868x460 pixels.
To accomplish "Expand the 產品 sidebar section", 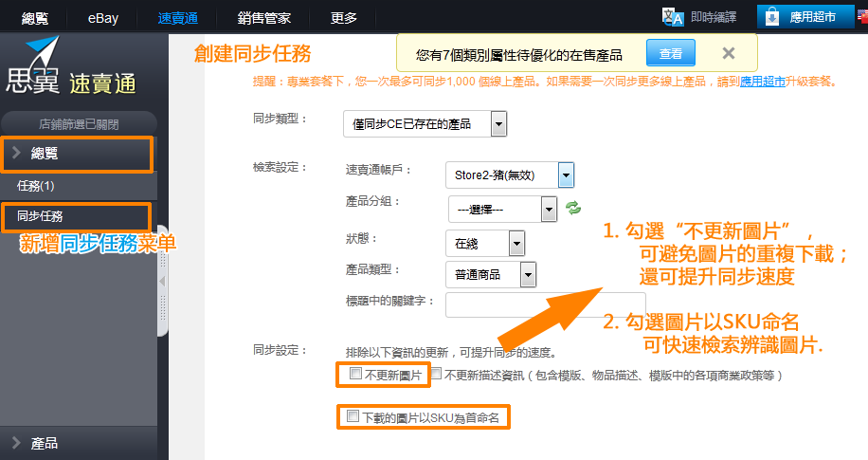I will tap(79, 443).
